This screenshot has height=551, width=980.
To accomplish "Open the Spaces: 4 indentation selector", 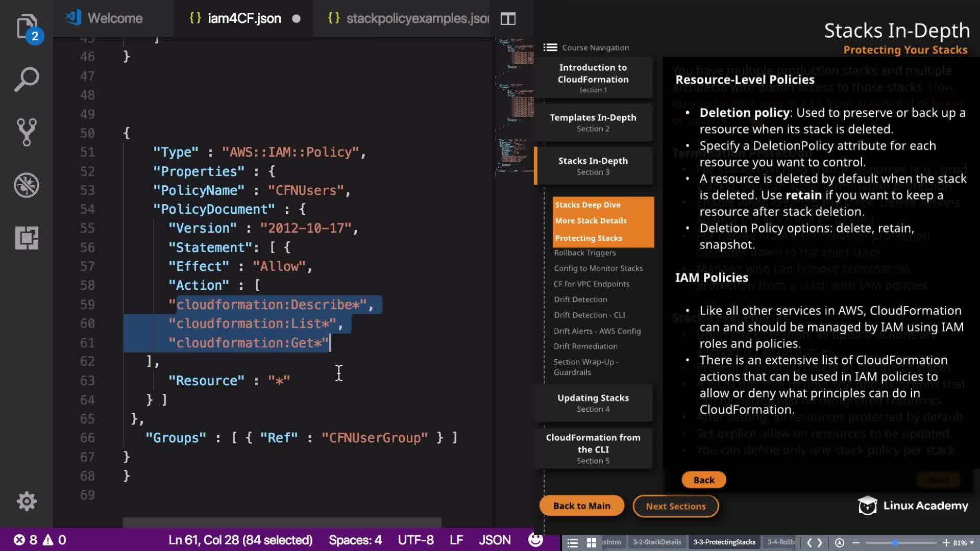I will [355, 540].
